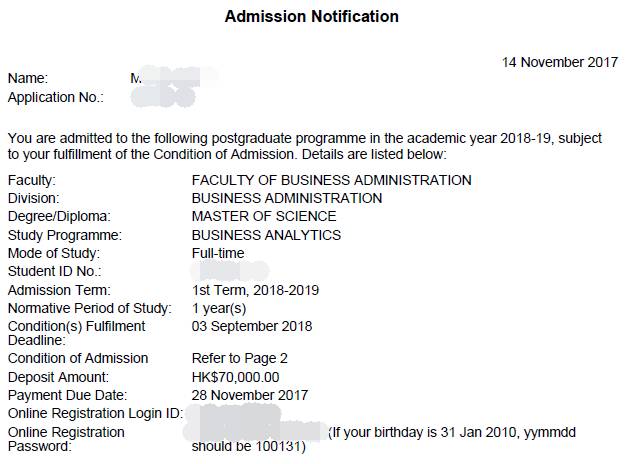Click FACULTY OF BUSINESS ADMINISTRATION text
This screenshot has height=464, width=636.
(x=331, y=180)
